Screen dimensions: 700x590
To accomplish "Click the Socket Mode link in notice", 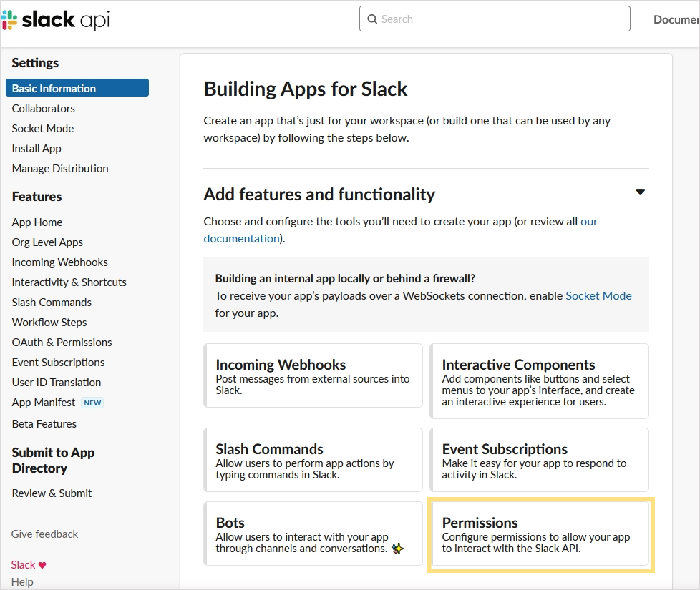I will tap(598, 295).
